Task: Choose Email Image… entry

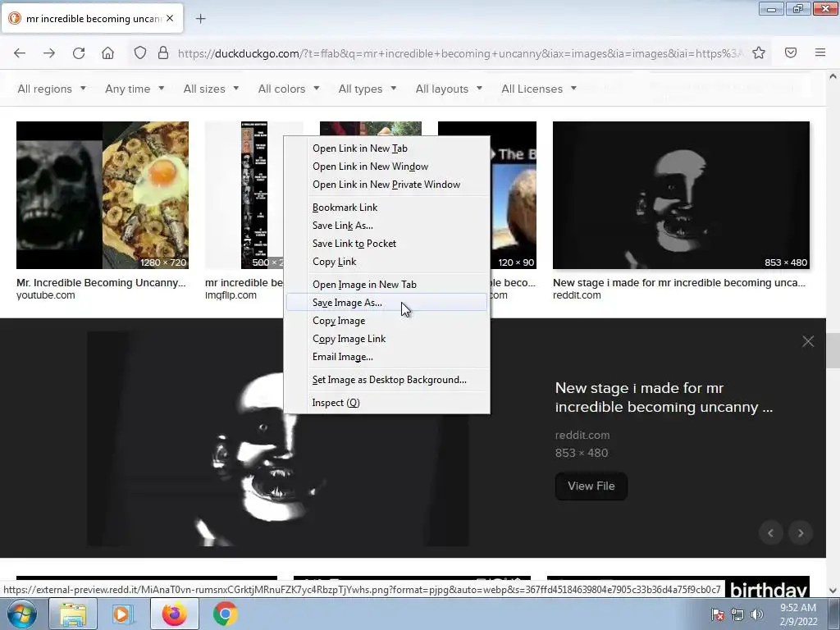Action: (387, 357)
